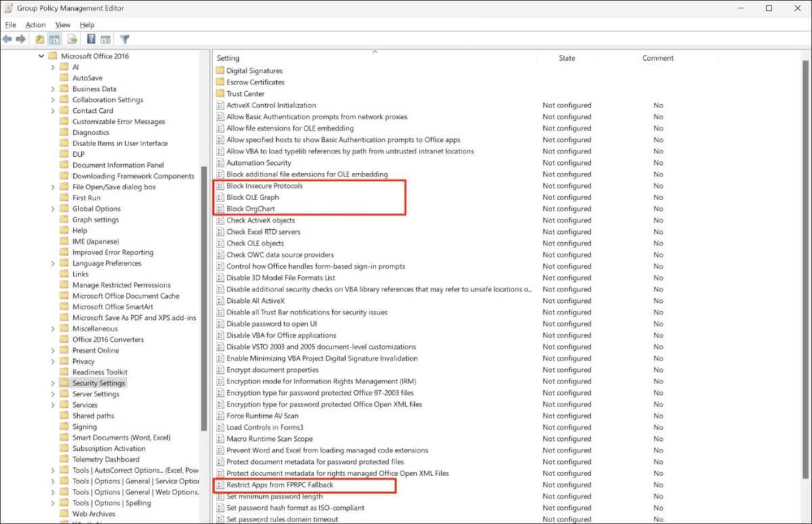Click the policy icon beside Force Runtime AV Scan
The height and width of the screenshot is (524, 812).
point(220,415)
